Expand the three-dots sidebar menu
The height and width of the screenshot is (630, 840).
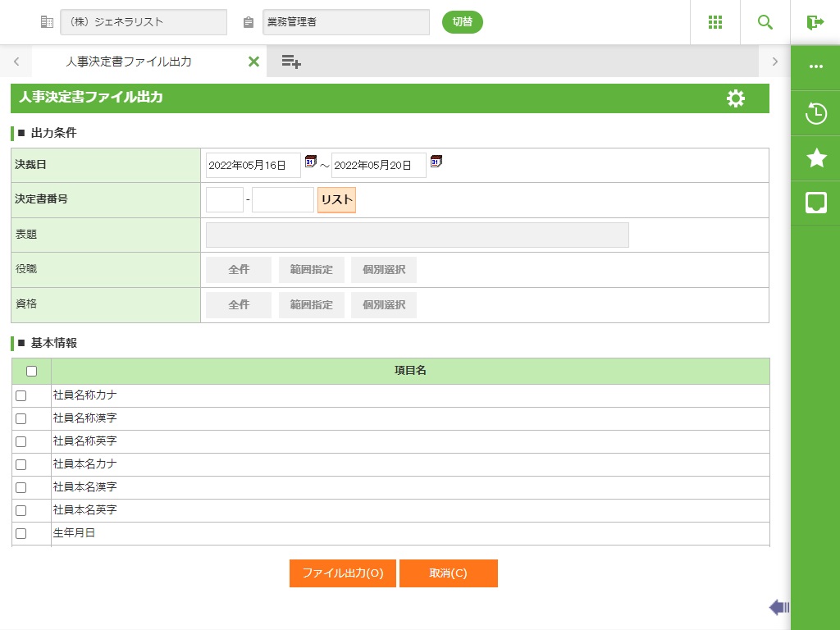point(816,67)
